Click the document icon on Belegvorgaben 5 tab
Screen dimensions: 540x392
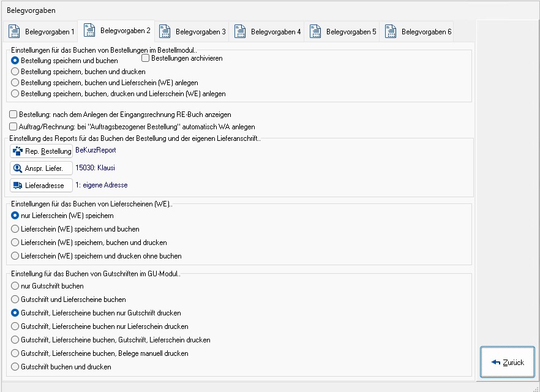[x=315, y=31]
